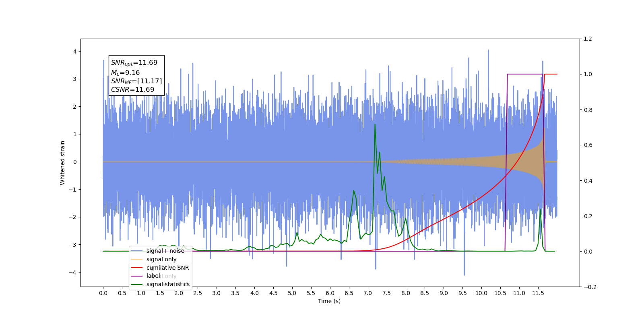Click the 10.5 tick on time axis

tap(500, 293)
